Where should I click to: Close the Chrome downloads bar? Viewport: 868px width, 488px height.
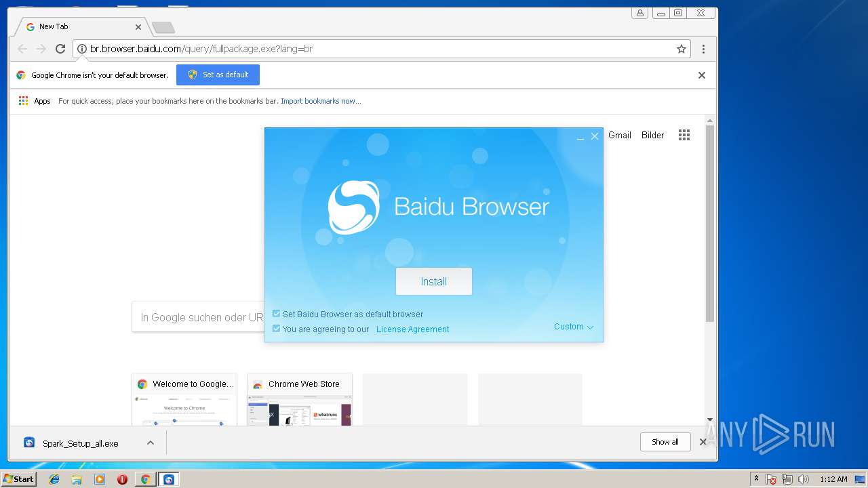click(x=703, y=442)
